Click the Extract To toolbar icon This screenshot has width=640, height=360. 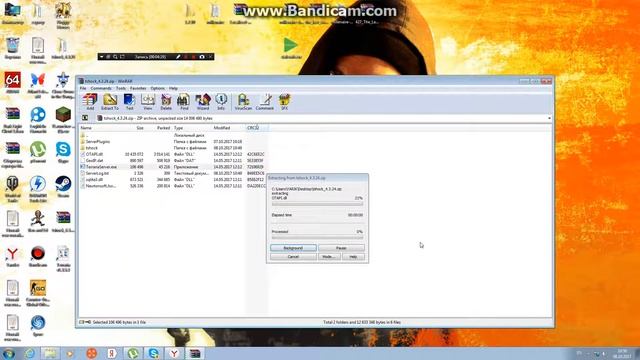[110, 102]
